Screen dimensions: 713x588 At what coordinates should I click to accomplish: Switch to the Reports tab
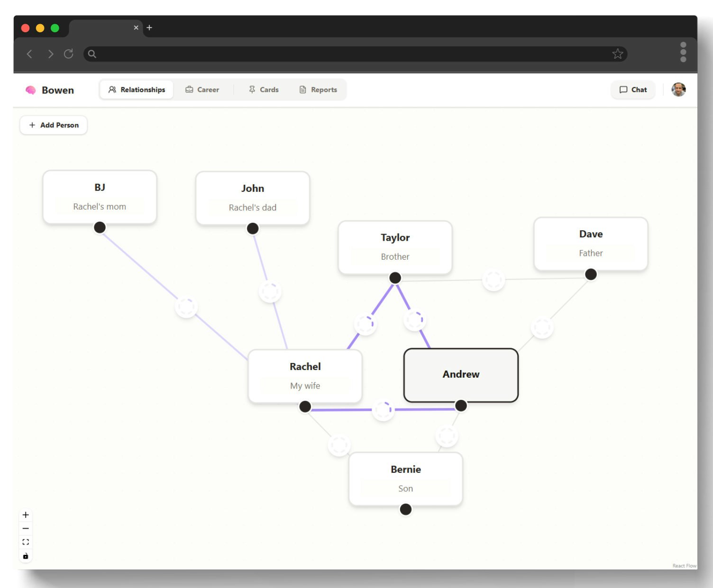(x=318, y=89)
